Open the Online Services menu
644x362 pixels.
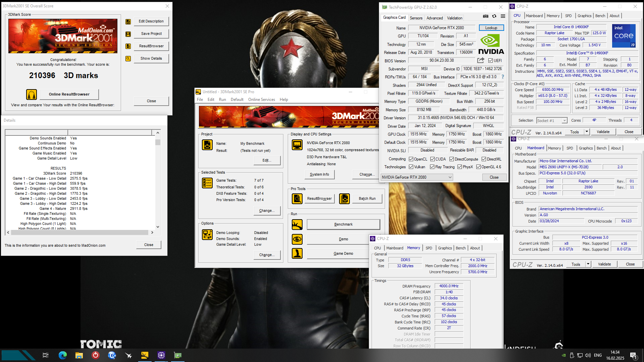click(x=262, y=100)
